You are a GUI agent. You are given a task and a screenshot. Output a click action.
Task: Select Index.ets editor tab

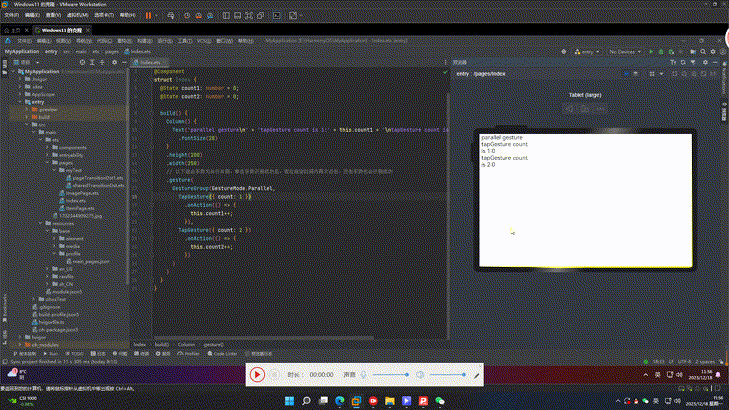pyautogui.click(x=150, y=62)
